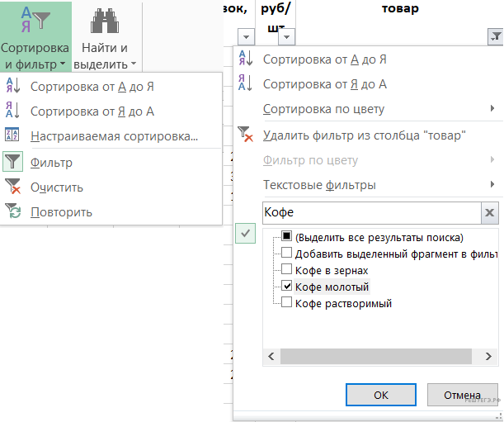Image resolution: width=504 pixels, height=422 pixels.
Task: Open the руб/шт column filter dropdown
Action: click(x=286, y=37)
